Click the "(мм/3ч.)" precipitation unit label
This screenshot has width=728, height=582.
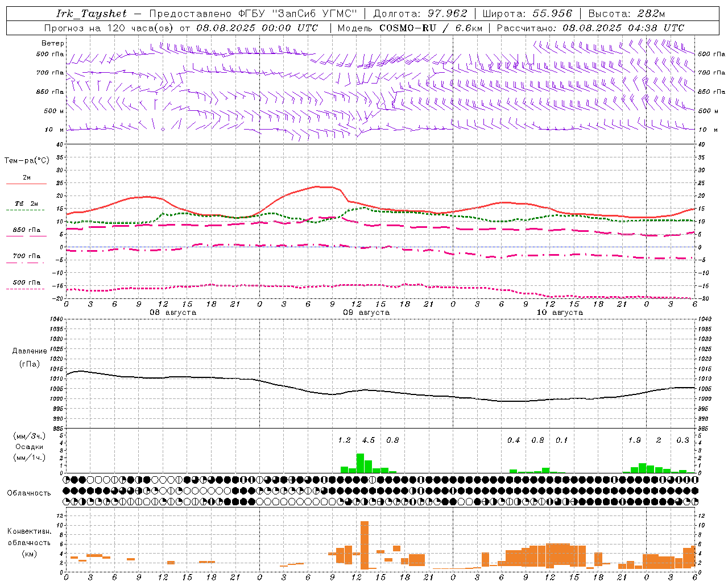coord(28,436)
